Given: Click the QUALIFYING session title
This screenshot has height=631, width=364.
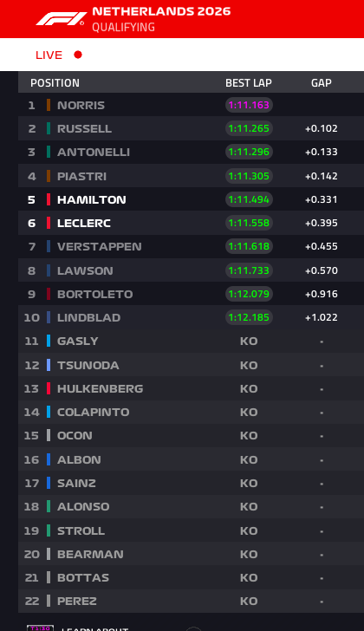Looking at the screenshot, I should click(x=123, y=27).
